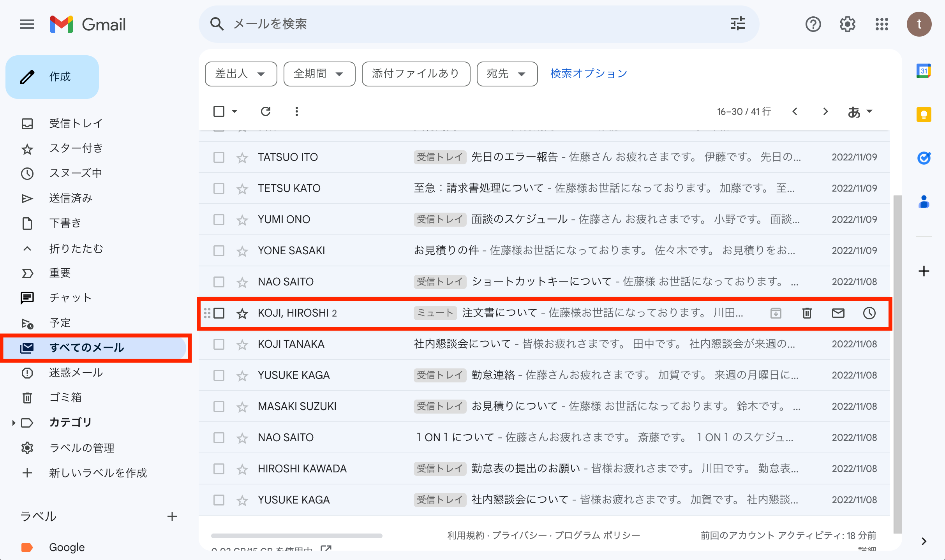Screen dimensions: 945x560
Task: Open search filter options slider icon
Action: pyautogui.click(x=737, y=24)
